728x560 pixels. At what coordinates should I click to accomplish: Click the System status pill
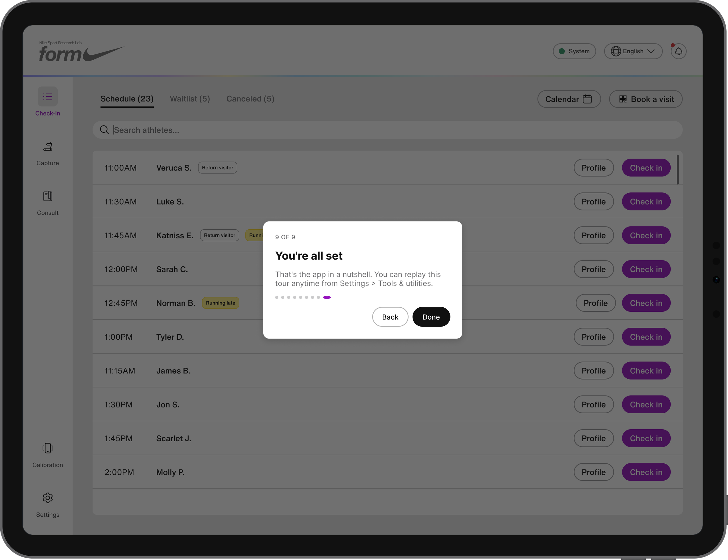(x=574, y=51)
